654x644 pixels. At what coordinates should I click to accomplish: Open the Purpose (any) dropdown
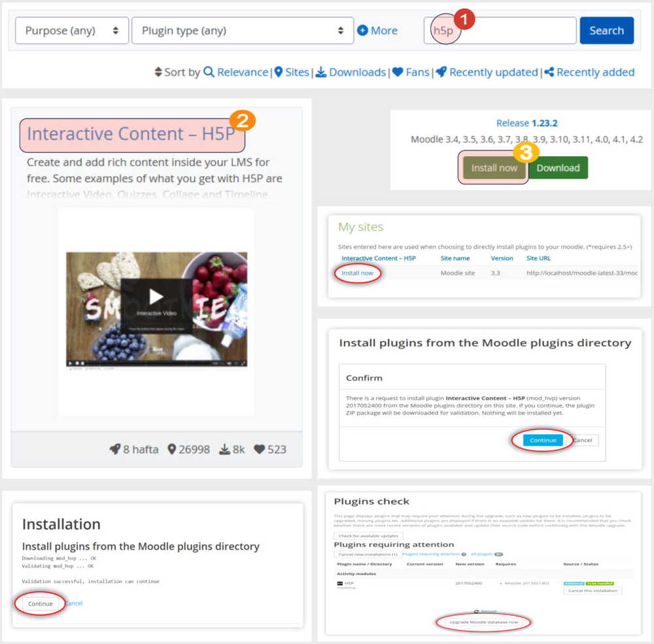click(x=72, y=31)
